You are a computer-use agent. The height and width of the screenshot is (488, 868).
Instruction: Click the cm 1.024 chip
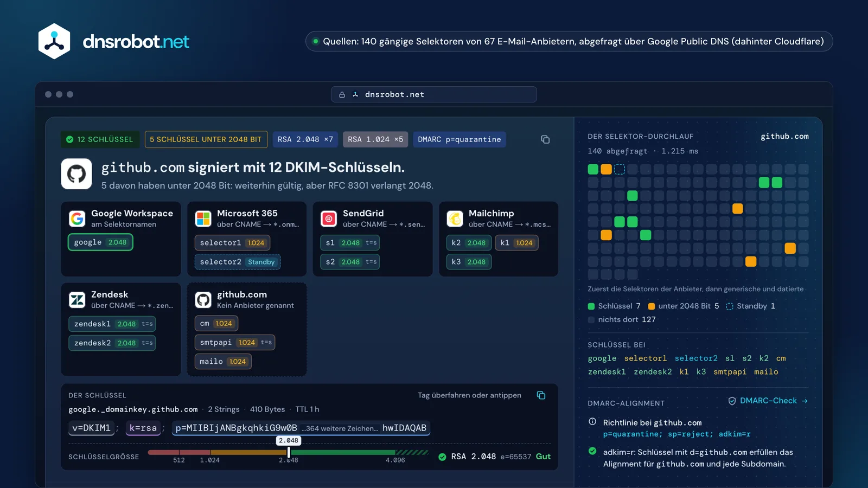pos(216,324)
